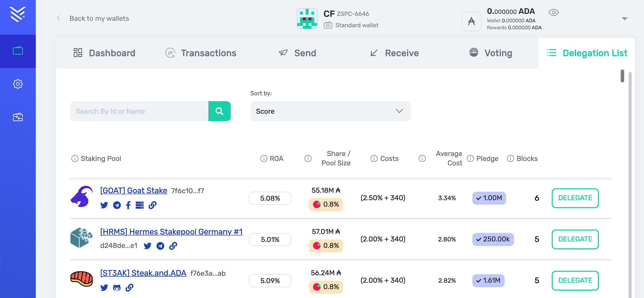Click the info icon next to Pledge

pos(470,158)
